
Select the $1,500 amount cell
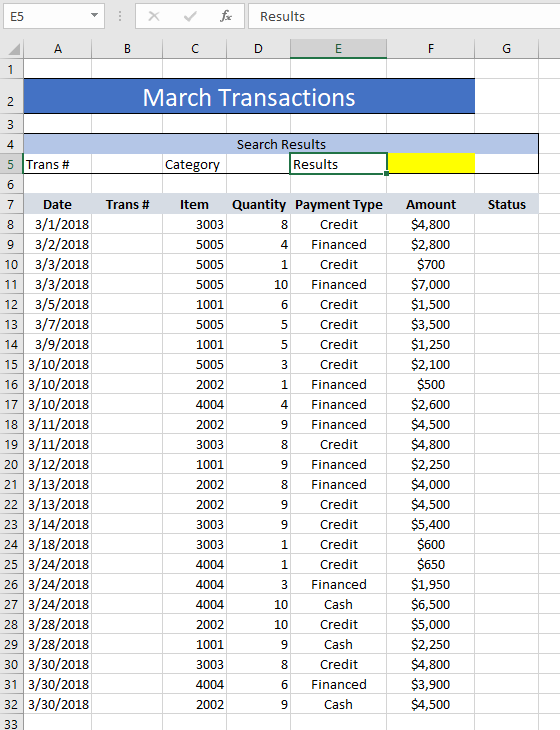431,304
